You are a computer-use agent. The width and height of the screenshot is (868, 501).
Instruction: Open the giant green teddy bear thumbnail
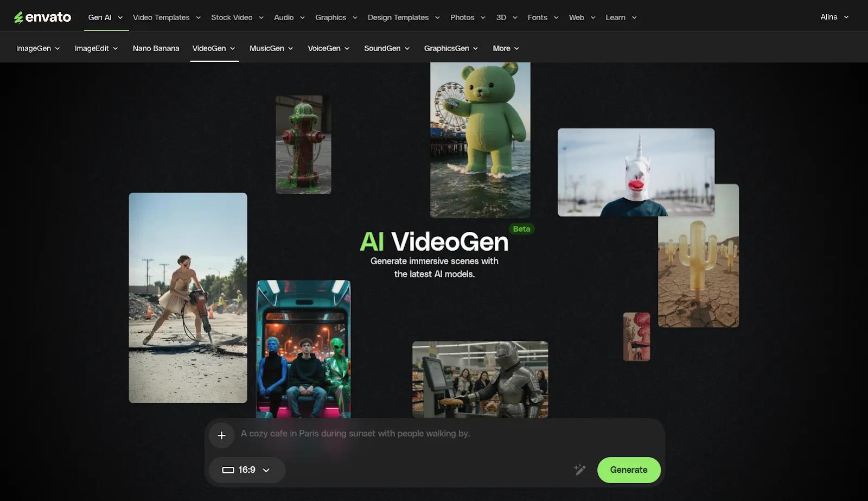click(x=480, y=140)
